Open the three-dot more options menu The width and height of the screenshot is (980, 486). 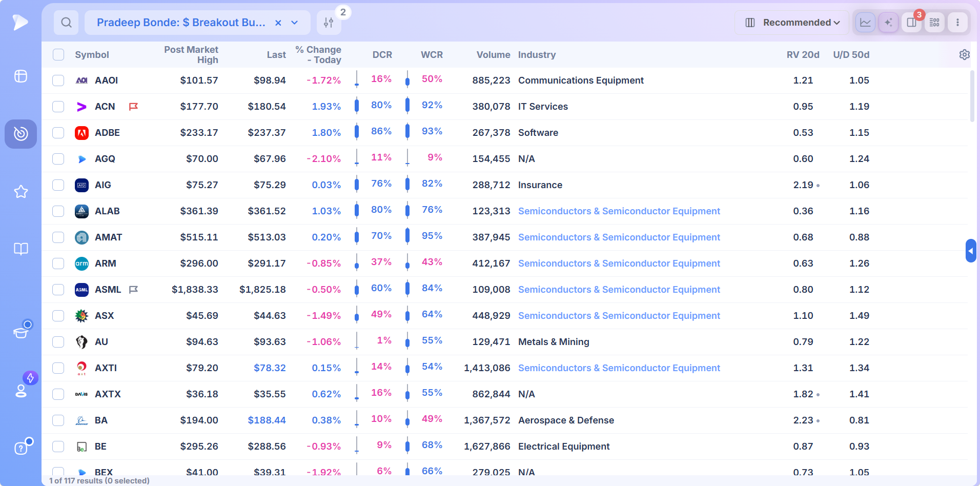coord(957,23)
